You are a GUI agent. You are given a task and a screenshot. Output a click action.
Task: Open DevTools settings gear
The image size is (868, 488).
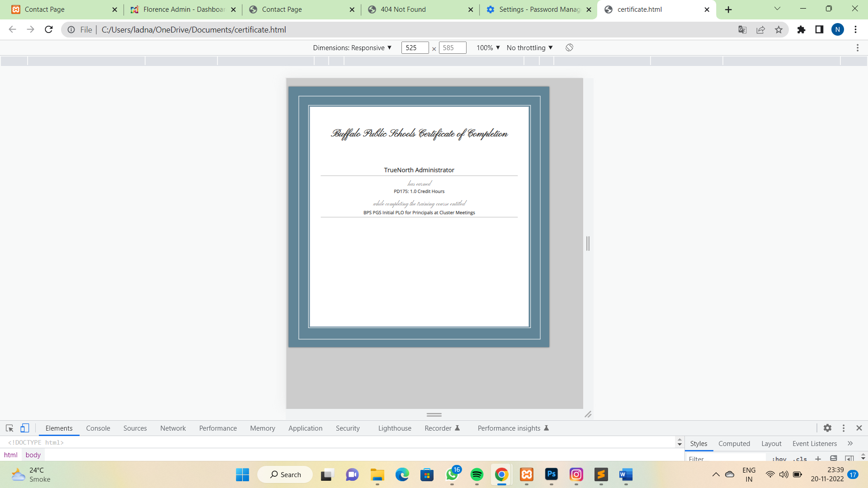point(827,428)
